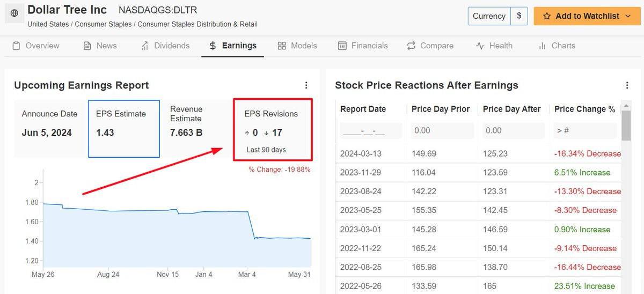Click the 2024-03-13 report date row
Viewport: 644px width, 294px height.
tap(478, 153)
